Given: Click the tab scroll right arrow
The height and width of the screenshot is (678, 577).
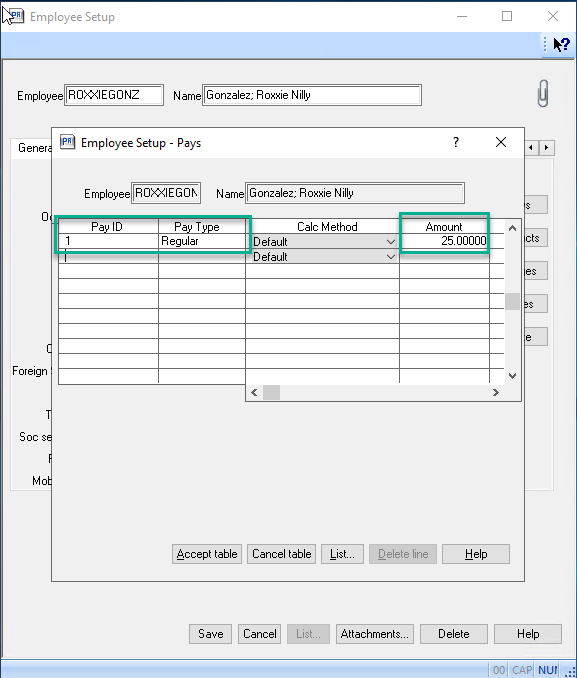Looking at the screenshot, I should [x=547, y=148].
